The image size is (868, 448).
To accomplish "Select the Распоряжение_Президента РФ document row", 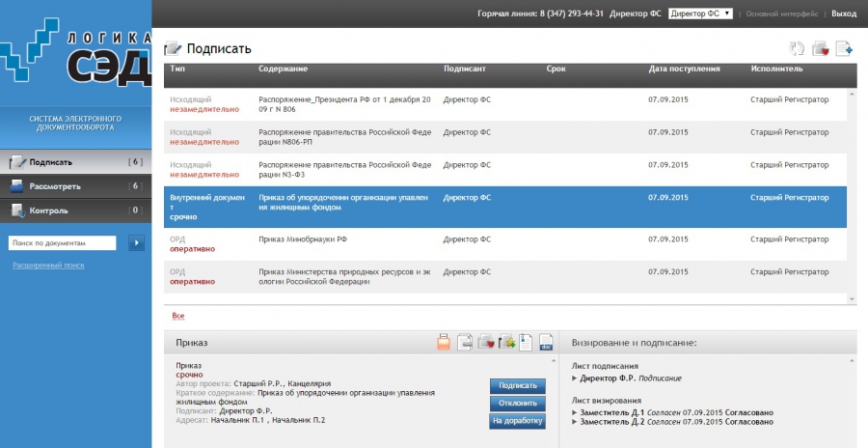I will tap(505, 105).
